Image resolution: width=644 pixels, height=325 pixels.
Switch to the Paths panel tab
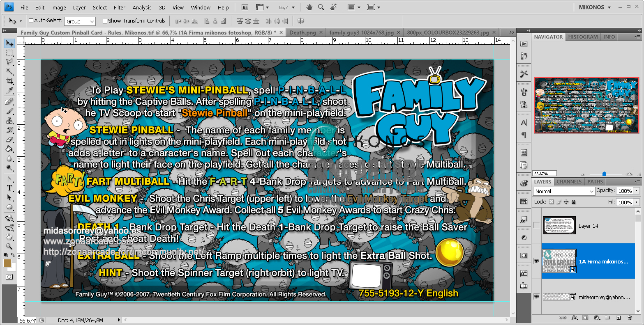click(595, 182)
